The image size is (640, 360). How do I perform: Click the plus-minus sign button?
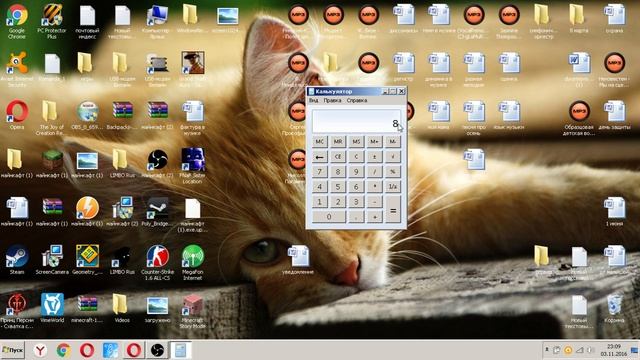point(374,157)
